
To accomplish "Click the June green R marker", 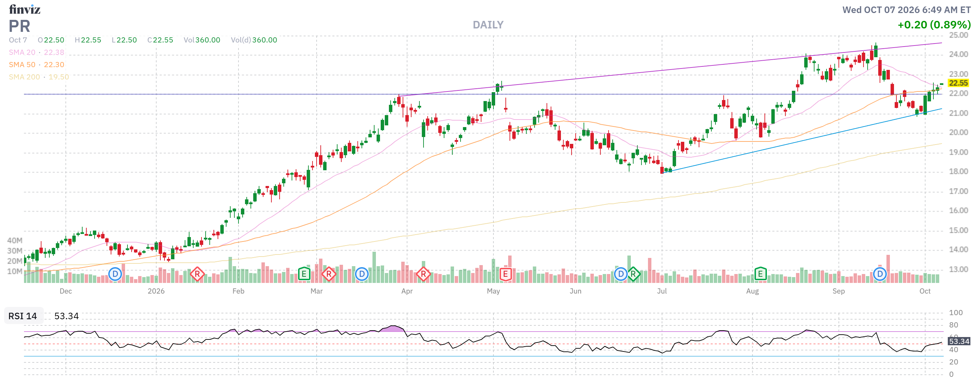I will tap(633, 274).
